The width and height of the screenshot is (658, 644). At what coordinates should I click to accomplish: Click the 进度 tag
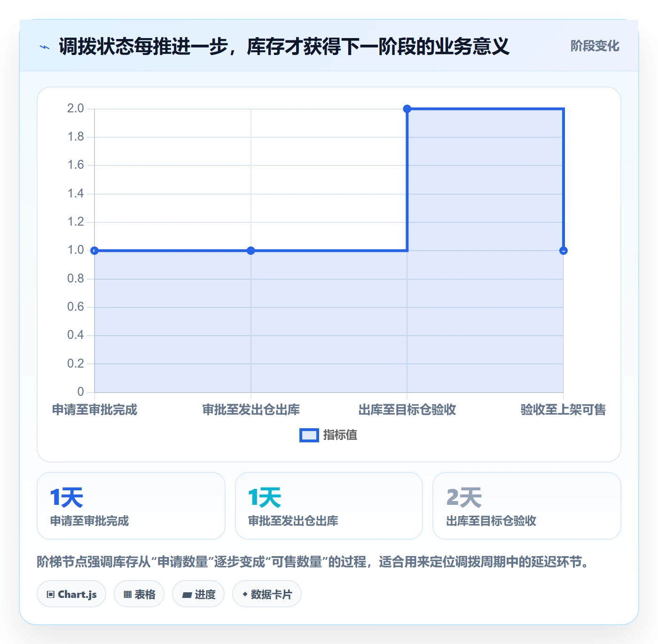pos(198,594)
